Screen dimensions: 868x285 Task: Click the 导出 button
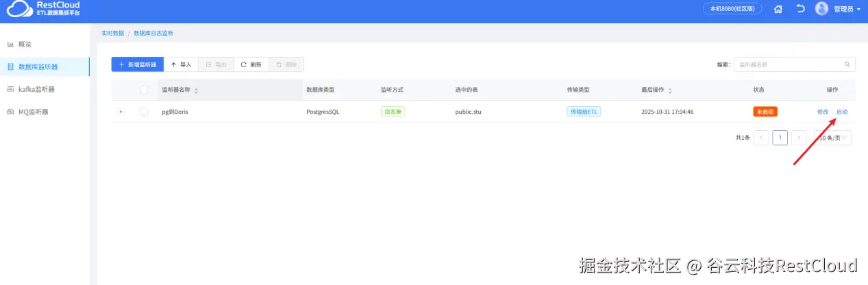216,64
